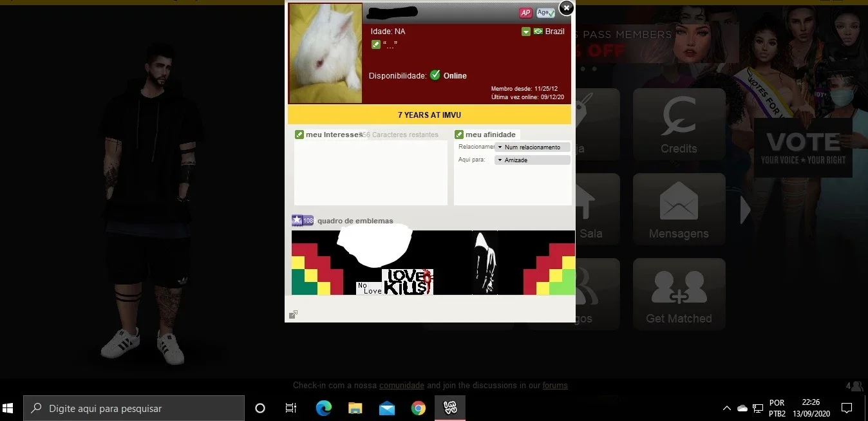868x421 pixels.
Task: Click the Windows Start button
Action: [8, 408]
